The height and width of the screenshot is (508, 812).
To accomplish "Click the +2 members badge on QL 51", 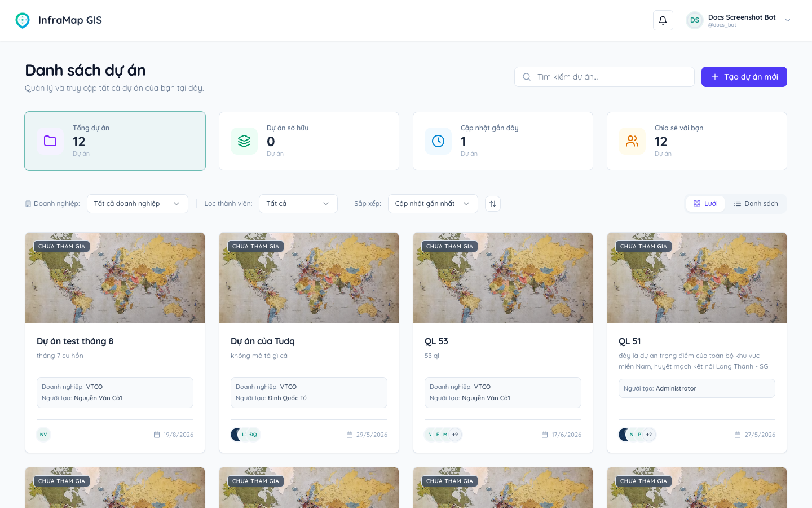I will [649, 435].
